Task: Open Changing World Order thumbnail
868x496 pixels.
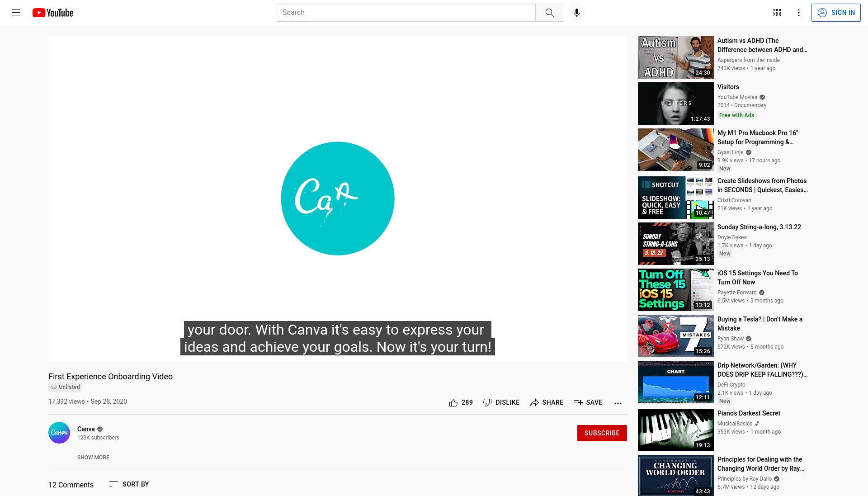Action: (x=675, y=475)
